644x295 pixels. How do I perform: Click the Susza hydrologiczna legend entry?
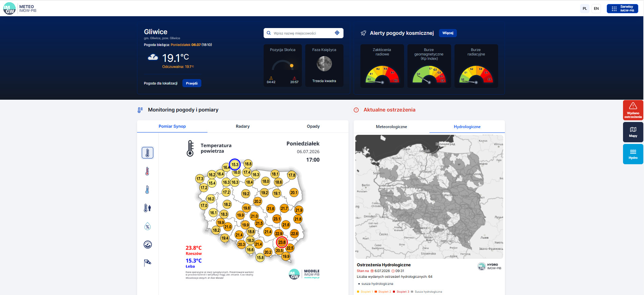[426, 292]
